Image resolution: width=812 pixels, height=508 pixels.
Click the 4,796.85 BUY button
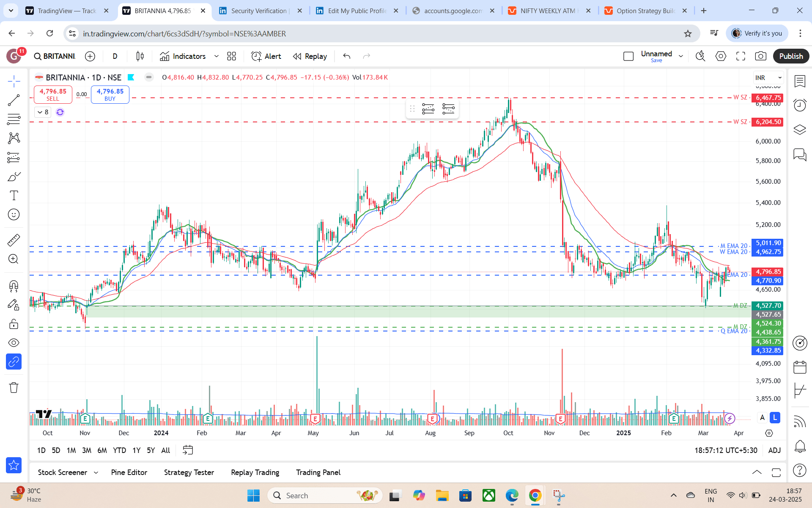pyautogui.click(x=110, y=94)
